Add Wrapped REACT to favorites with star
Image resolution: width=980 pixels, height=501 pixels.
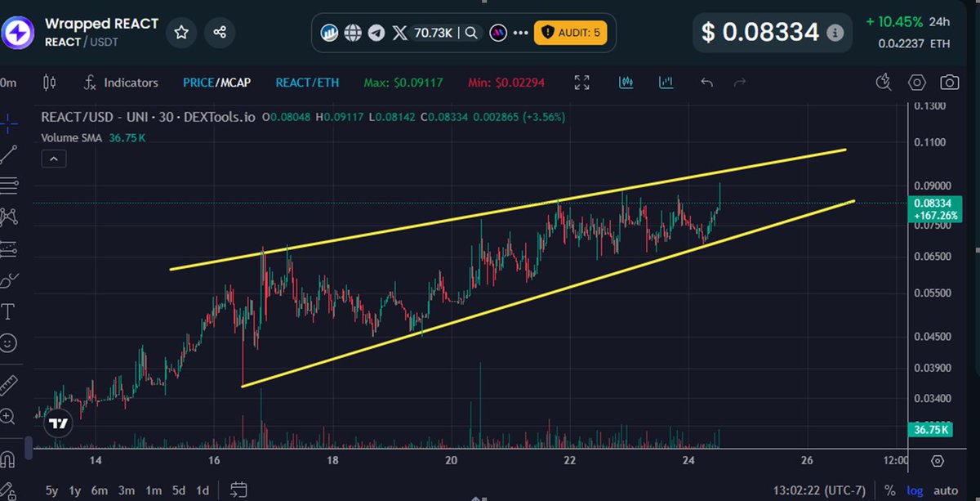[x=180, y=33]
